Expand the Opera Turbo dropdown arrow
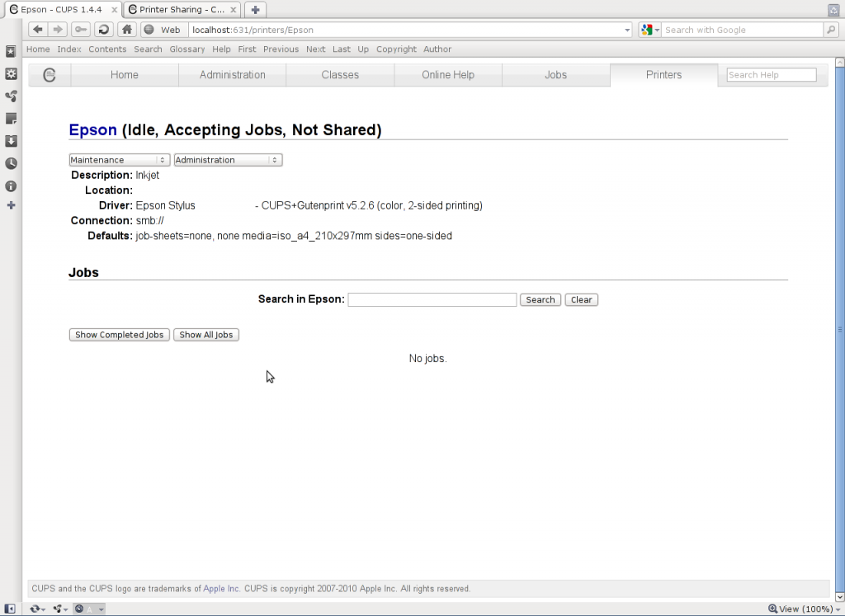845x616 pixels. click(x=101, y=609)
